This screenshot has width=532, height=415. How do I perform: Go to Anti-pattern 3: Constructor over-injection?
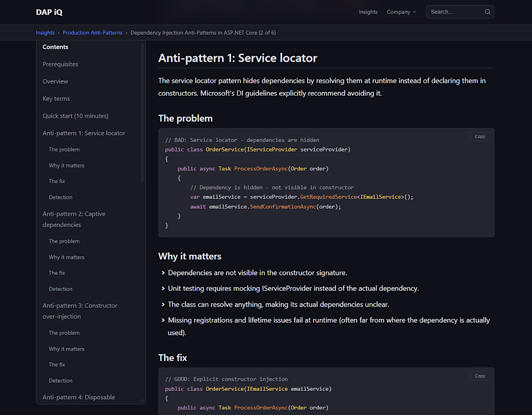pos(80,311)
